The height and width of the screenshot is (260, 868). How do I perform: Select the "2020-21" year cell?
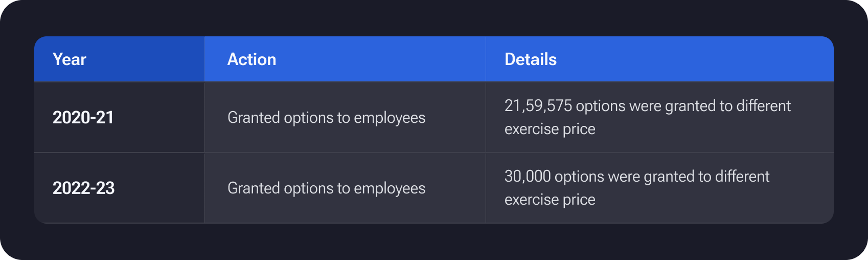click(83, 118)
